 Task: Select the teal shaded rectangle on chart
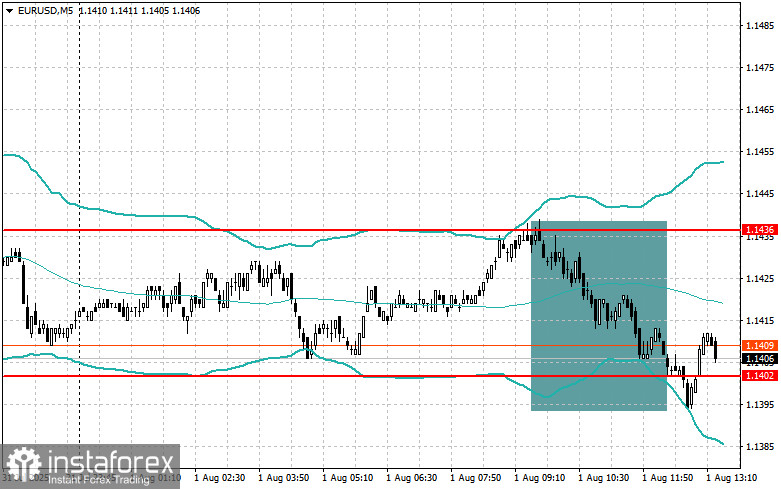click(x=599, y=316)
